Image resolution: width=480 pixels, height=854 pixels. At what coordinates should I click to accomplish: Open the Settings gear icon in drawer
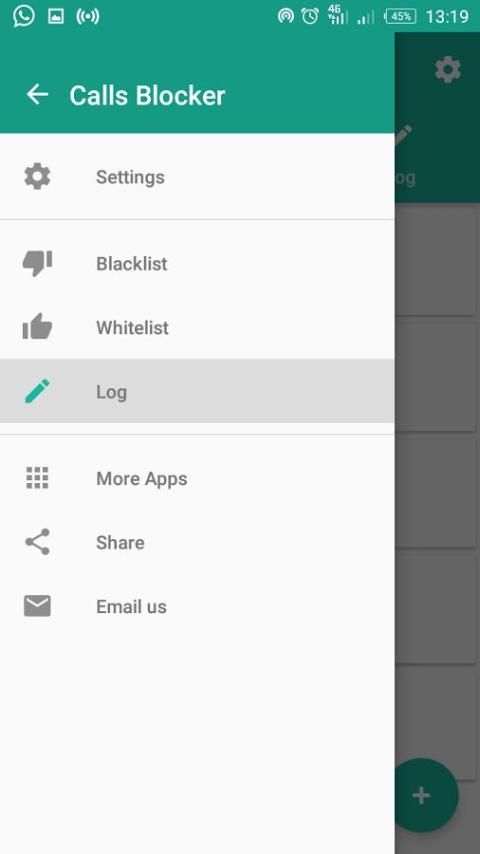click(x=37, y=177)
